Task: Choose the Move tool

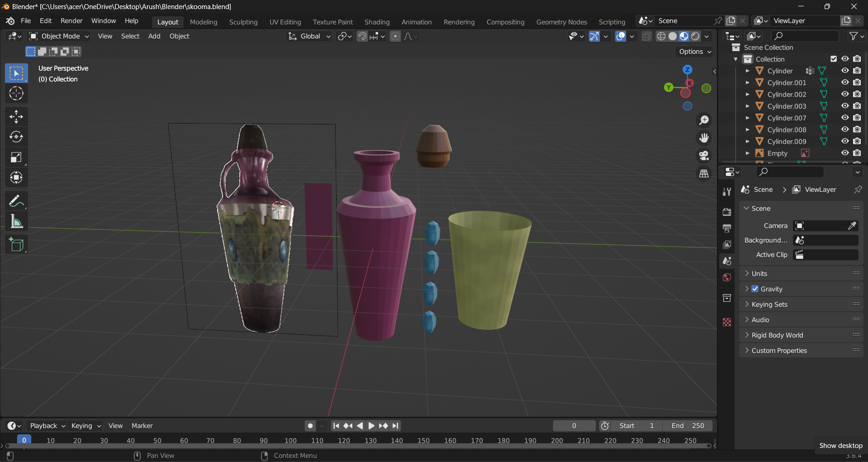Action: pos(16,117)
